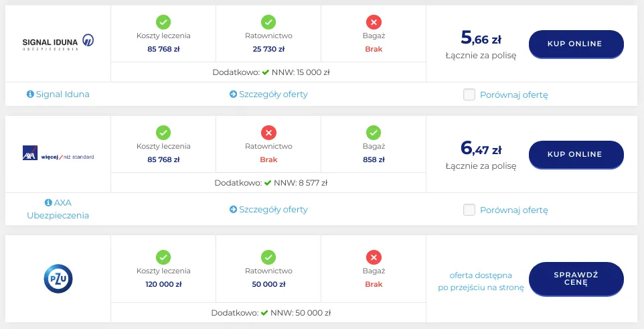
Task: Click AXA green Bagaż checkmark icon
Action: click(374, 133)
